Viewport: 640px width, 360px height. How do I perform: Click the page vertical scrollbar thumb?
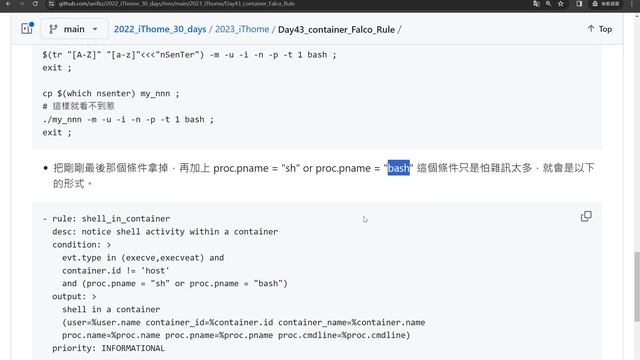click(637, 287)
